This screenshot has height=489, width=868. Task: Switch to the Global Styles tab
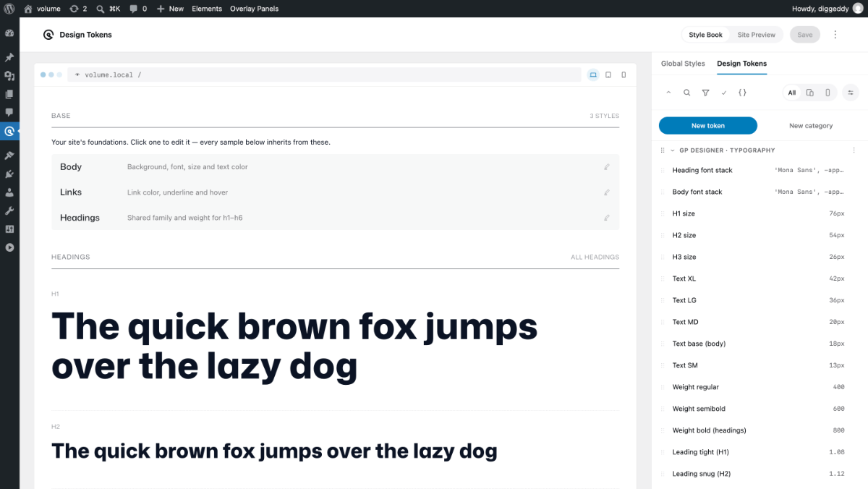[683, 64]
